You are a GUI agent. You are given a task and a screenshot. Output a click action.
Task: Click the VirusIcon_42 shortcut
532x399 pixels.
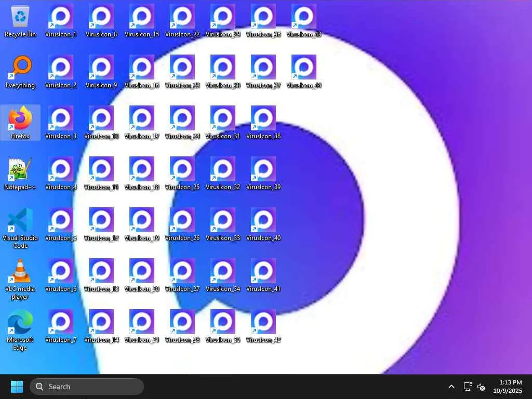coord(263,326)
